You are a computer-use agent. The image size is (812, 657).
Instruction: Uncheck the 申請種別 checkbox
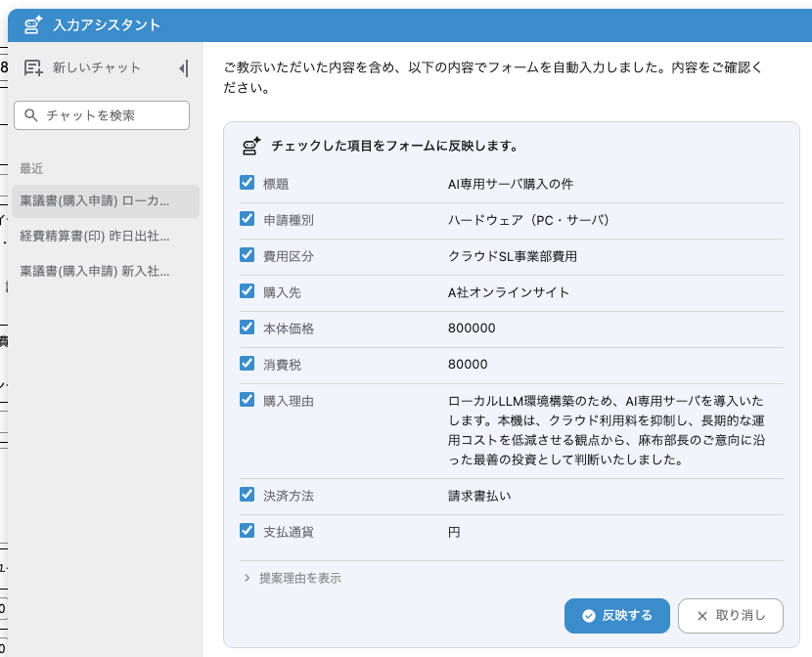coord(247,219)
